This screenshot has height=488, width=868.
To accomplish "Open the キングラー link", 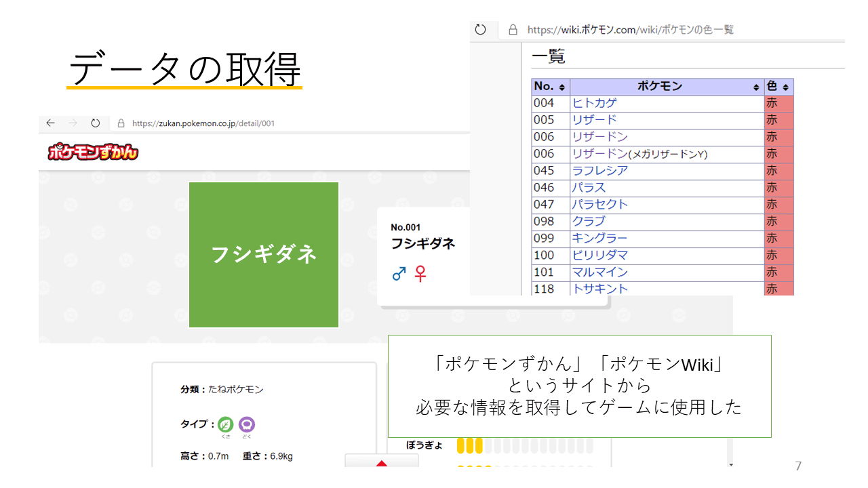I will pyautogui.click(x=600, y=239).
